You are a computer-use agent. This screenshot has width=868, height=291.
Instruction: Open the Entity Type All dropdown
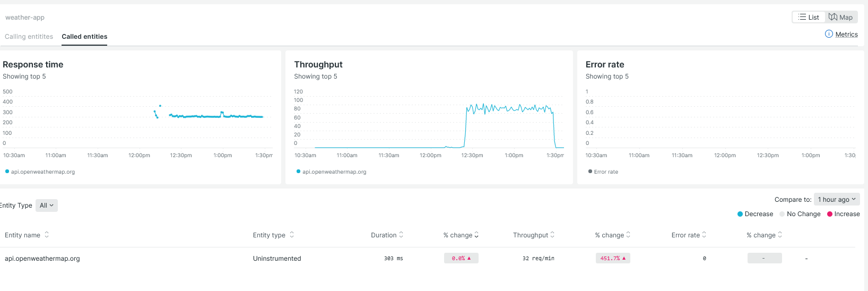[x=47, y=206]
